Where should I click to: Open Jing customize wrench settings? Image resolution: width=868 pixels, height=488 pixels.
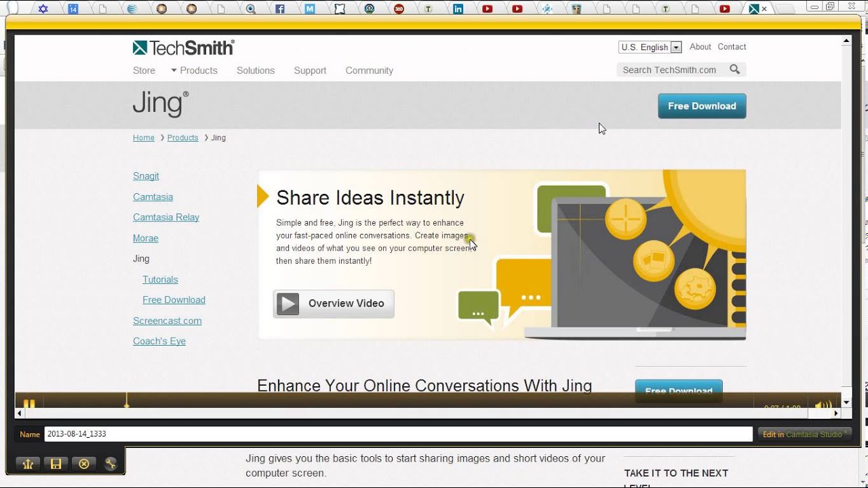click(111, 464)
